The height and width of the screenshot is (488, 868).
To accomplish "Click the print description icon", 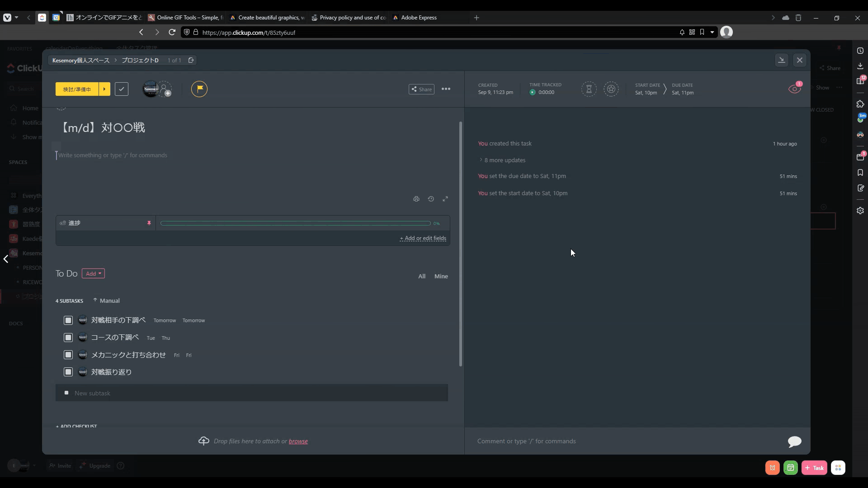I will tap(416, 199).
